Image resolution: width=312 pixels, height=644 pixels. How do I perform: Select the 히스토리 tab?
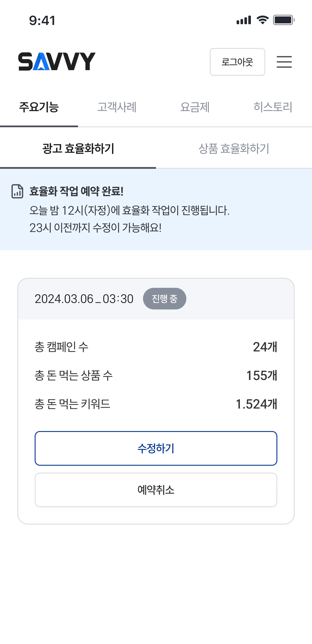point(273,107)
